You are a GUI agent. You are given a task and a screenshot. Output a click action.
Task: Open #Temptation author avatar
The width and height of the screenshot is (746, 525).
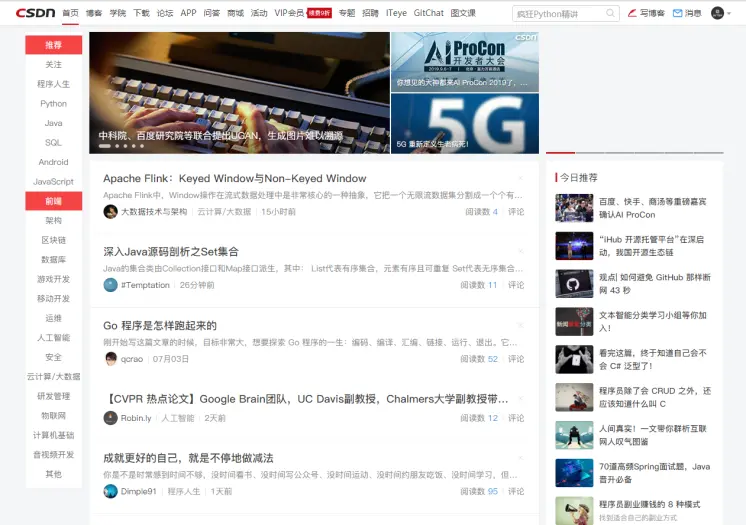(110, 285)
